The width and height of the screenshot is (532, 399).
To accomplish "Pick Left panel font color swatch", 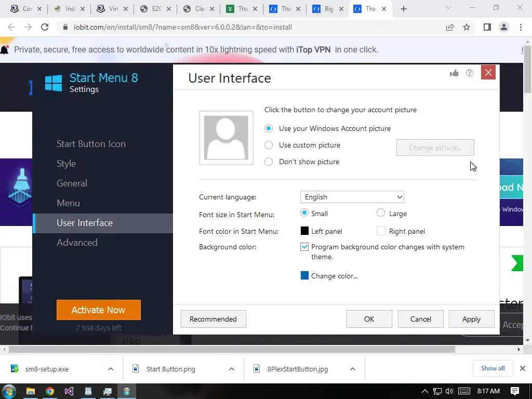I will click(x=304, y=231).
